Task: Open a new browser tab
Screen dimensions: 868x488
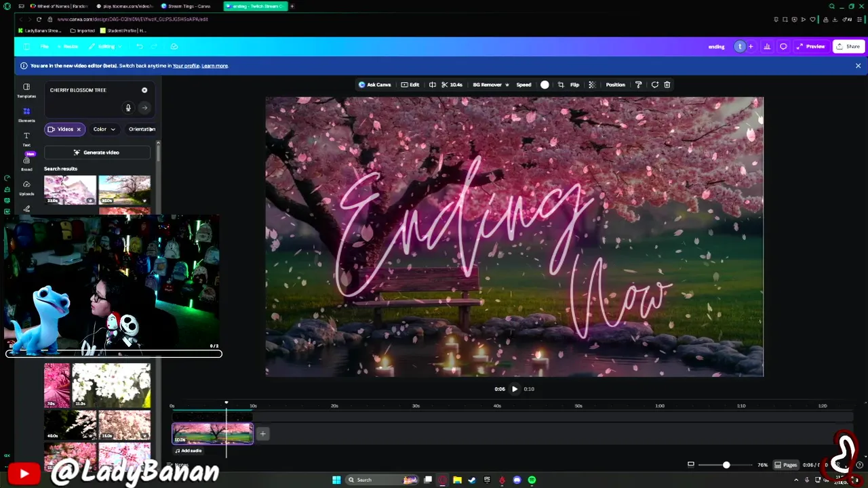Action: 292,6
